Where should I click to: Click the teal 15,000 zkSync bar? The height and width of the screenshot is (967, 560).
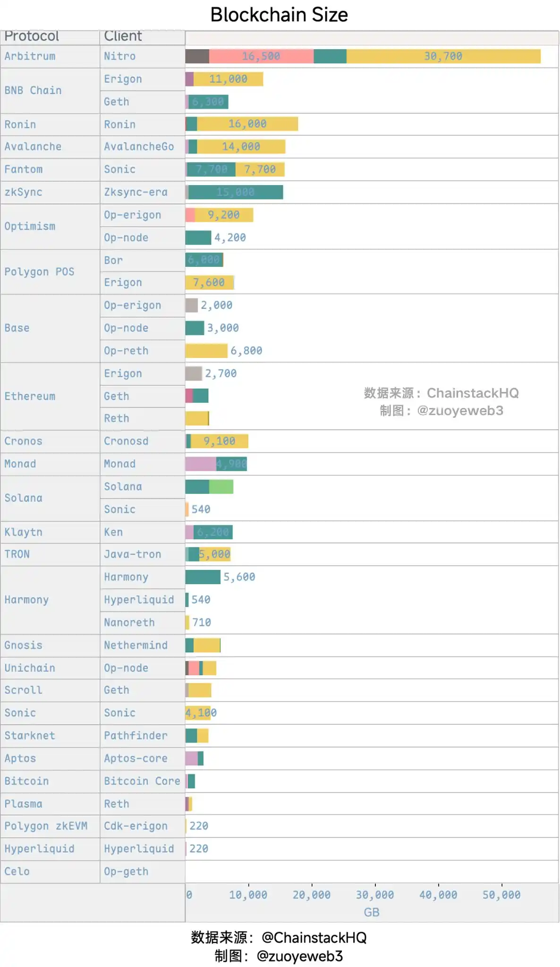pos(236,192)
